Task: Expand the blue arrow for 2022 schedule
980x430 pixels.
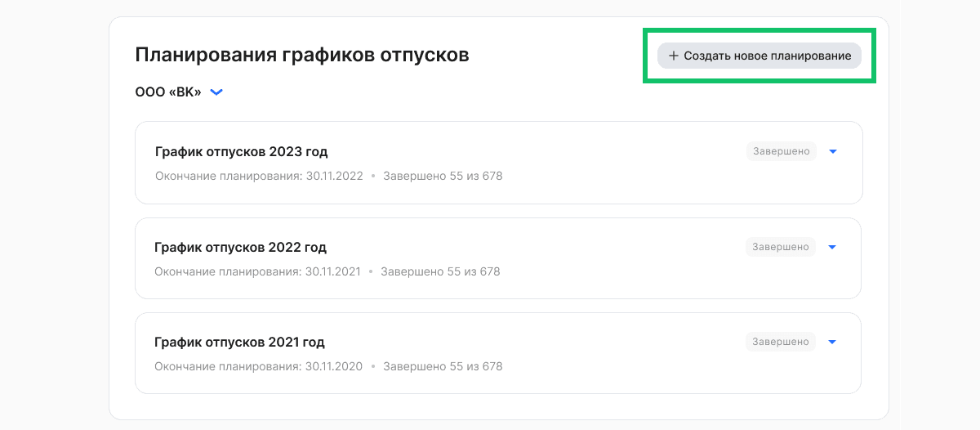Action: pyautogui.click(x=832, y=247)
